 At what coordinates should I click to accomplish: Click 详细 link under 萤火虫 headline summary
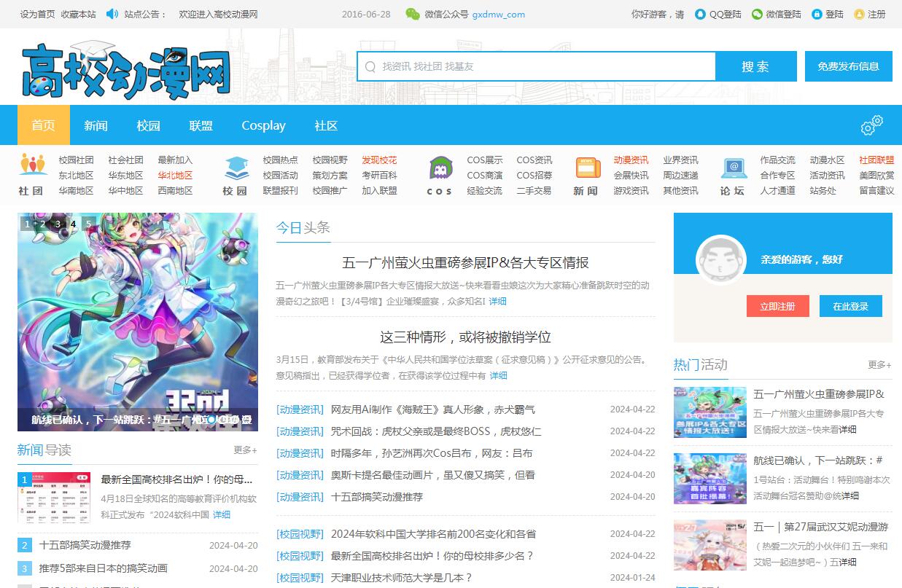point(498,301)
